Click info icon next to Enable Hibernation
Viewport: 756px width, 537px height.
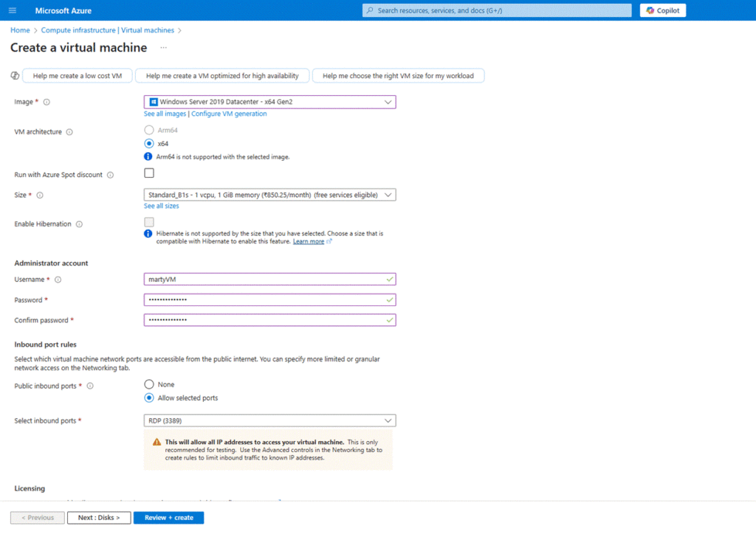79,224
